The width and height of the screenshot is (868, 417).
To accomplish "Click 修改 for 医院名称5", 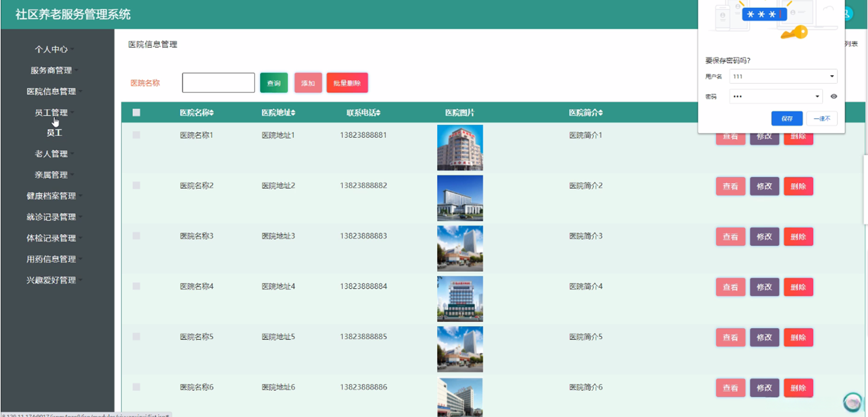I will tap(764, 337).
